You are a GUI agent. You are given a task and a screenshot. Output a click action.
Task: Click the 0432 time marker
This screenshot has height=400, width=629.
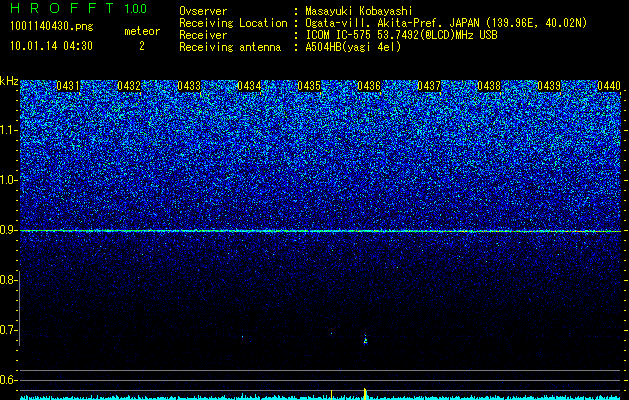coord(129,86)
